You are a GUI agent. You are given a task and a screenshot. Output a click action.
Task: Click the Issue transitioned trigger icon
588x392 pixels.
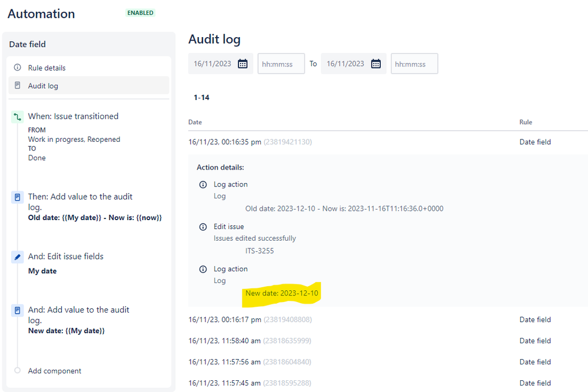point(17,117)
